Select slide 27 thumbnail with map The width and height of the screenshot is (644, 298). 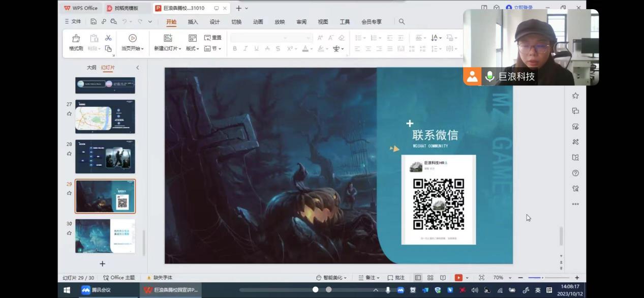(x=105, y=116)
